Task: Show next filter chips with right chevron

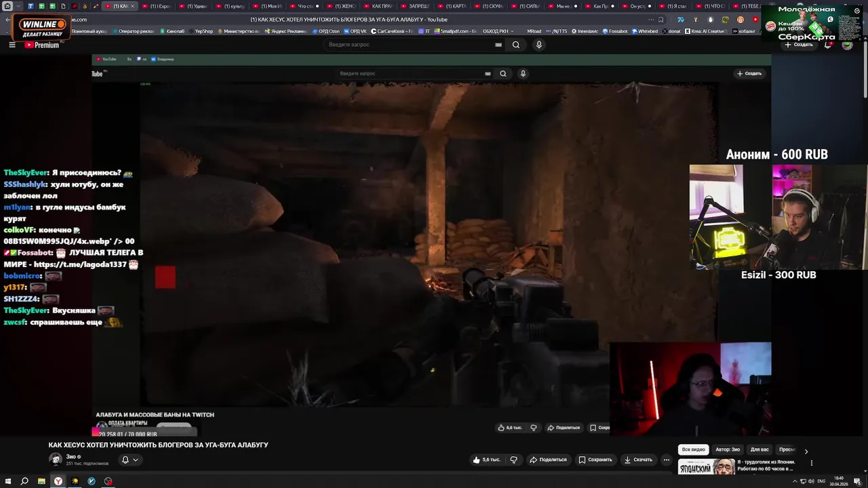Action: 806,451
